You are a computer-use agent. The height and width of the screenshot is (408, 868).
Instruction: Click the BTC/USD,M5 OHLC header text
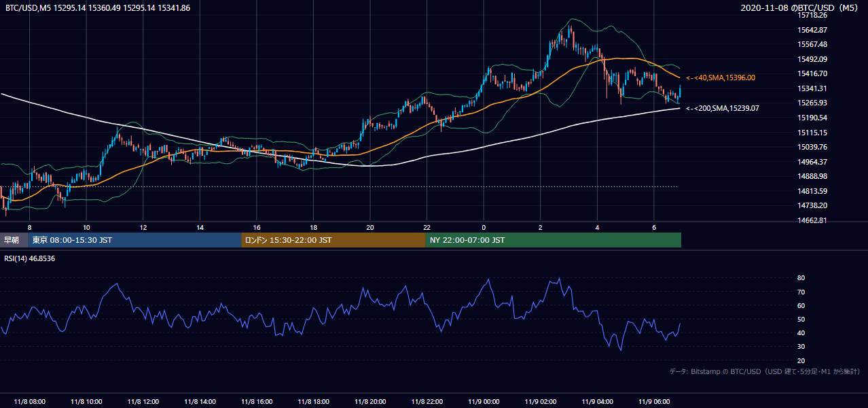tap(97, 7)
